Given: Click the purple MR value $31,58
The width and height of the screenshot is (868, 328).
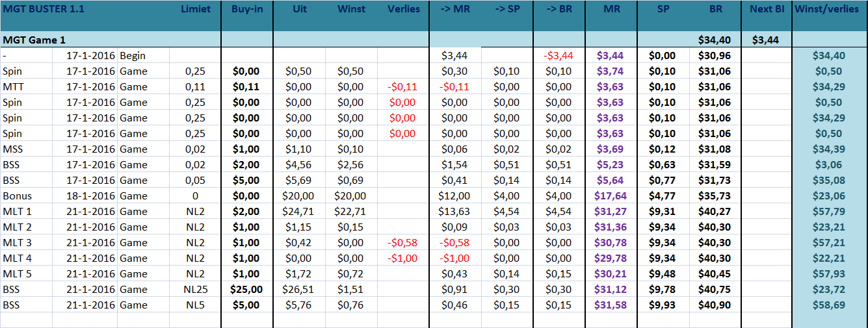Looking at the screenshot, I should tap(611, 305).
